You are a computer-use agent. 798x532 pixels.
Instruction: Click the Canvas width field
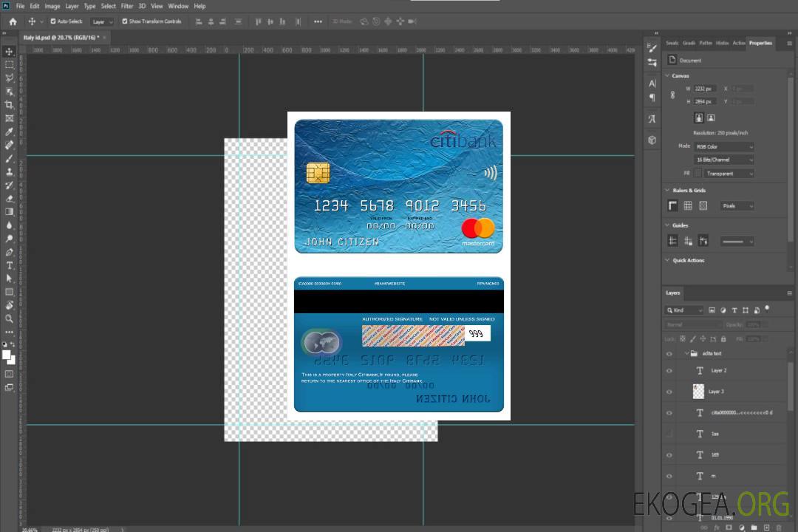coord(705,89)
